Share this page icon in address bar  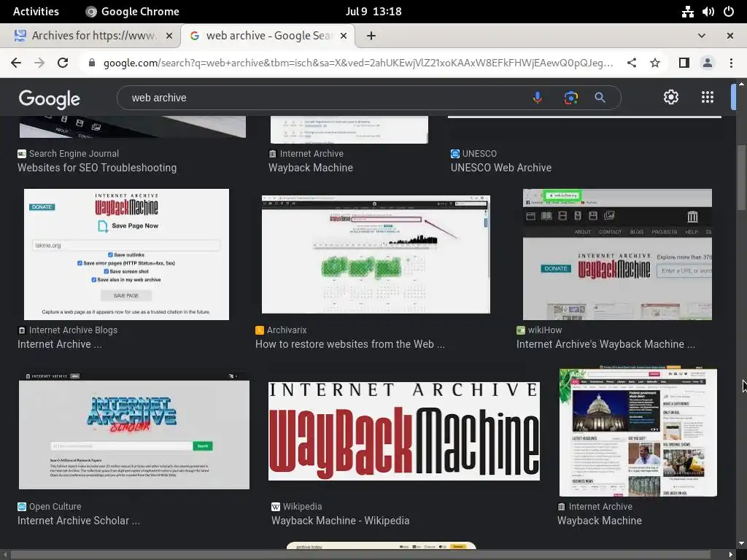click(632, 63)
